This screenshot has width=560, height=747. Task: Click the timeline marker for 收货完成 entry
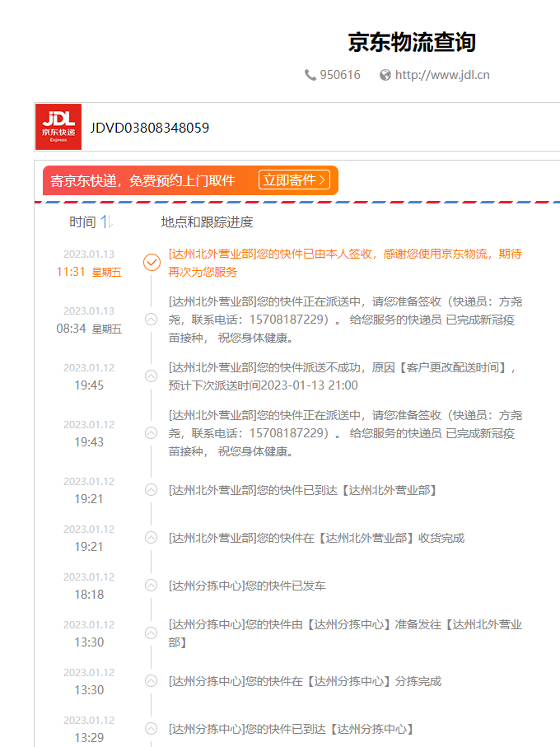[151, 538]
